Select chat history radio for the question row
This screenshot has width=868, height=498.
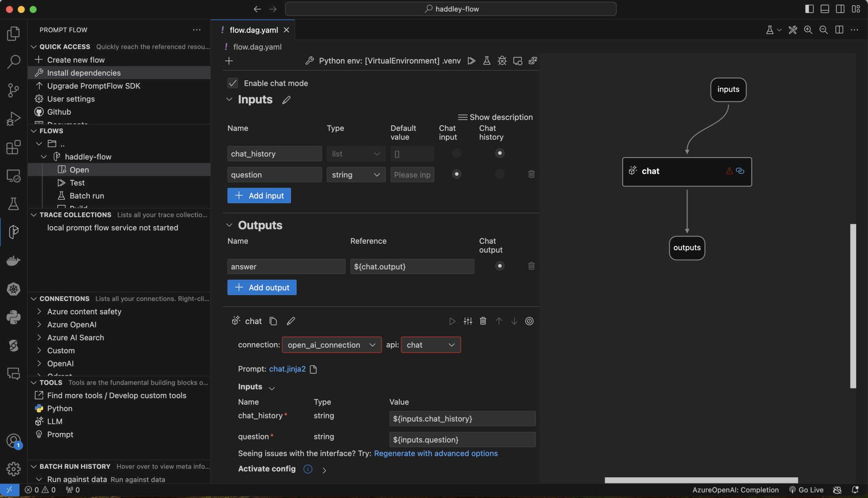click(x=499, y=174)
